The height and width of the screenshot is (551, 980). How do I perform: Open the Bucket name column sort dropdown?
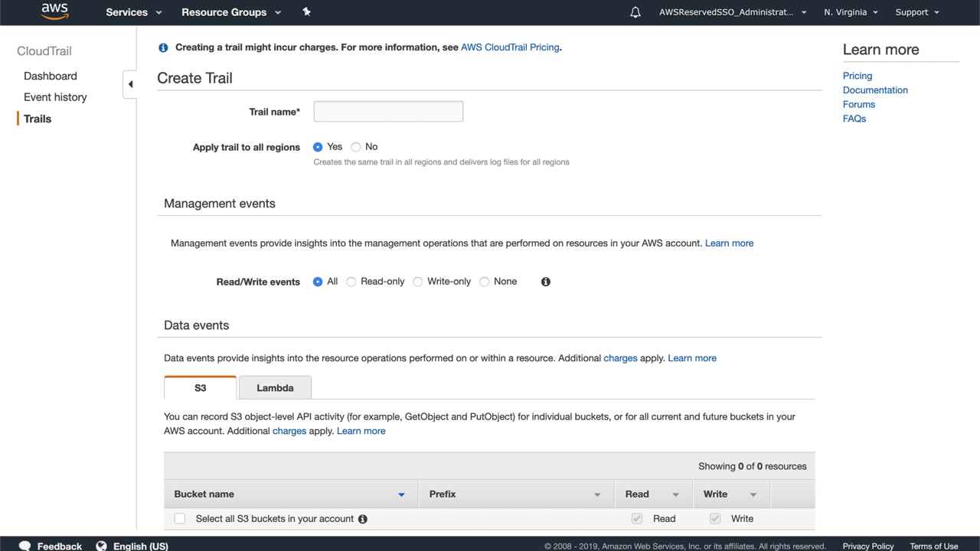[x=401, y=494]
